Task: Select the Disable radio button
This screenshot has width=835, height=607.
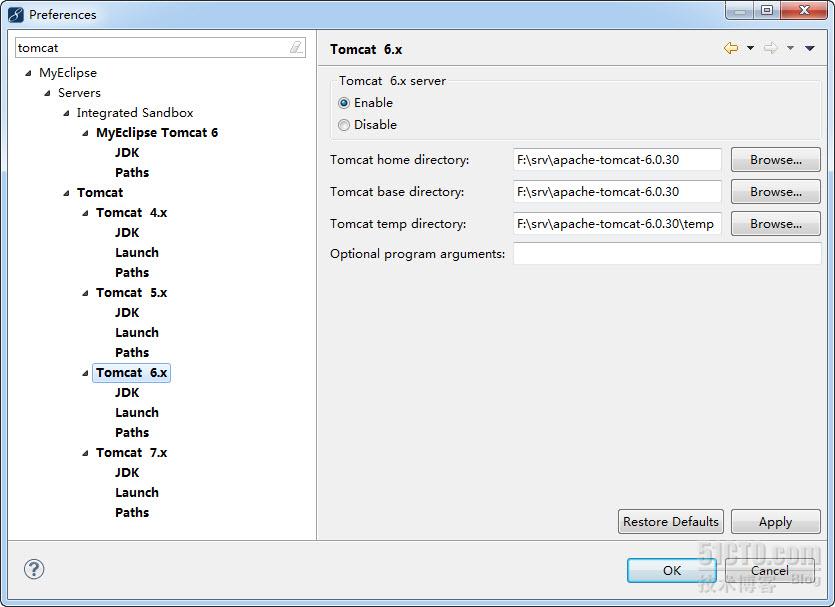Action: (344, 125)
